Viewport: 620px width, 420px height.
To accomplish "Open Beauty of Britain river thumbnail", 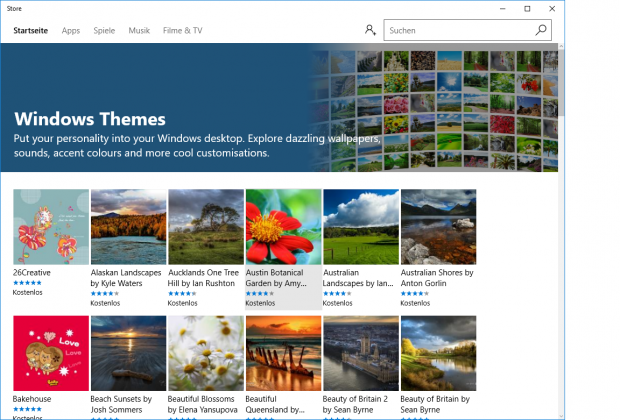I will click(x=439, y=353).
